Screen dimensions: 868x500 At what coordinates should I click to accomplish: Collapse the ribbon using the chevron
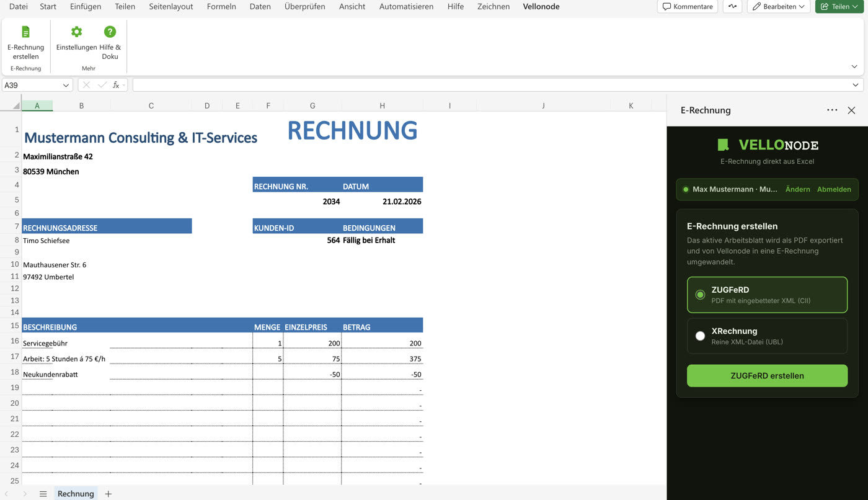tap(854, 66)
